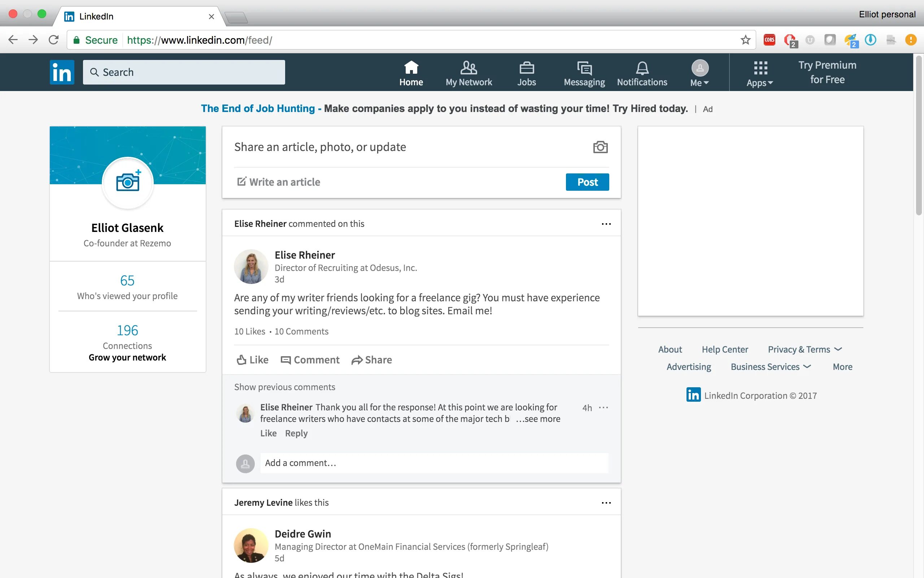924x578 pixels.
Task: Open Notifications bell icon
Action: point(642,73)
